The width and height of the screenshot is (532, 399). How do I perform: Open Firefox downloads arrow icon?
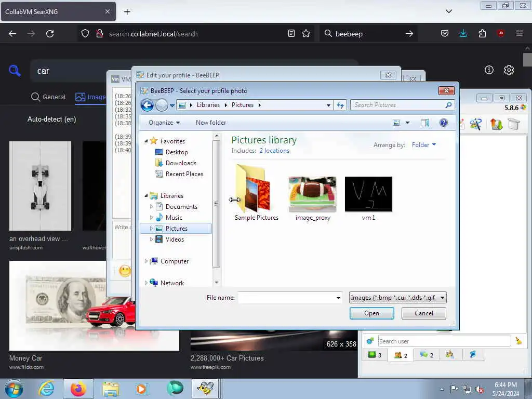pyautogui.click(x=463, y=33)
